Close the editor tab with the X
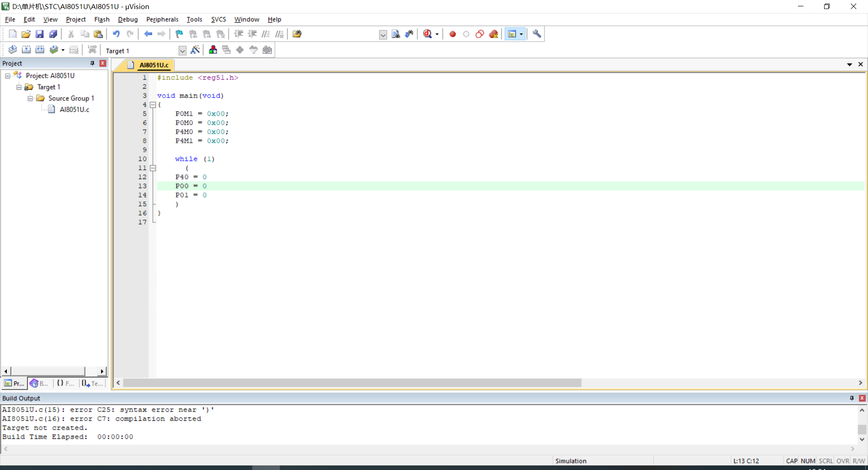 [x=861, y=65]
